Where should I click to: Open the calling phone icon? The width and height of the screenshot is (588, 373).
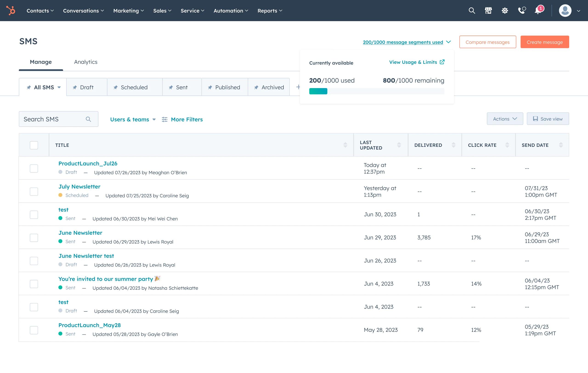pyautogui.click(x=522, y=11)
